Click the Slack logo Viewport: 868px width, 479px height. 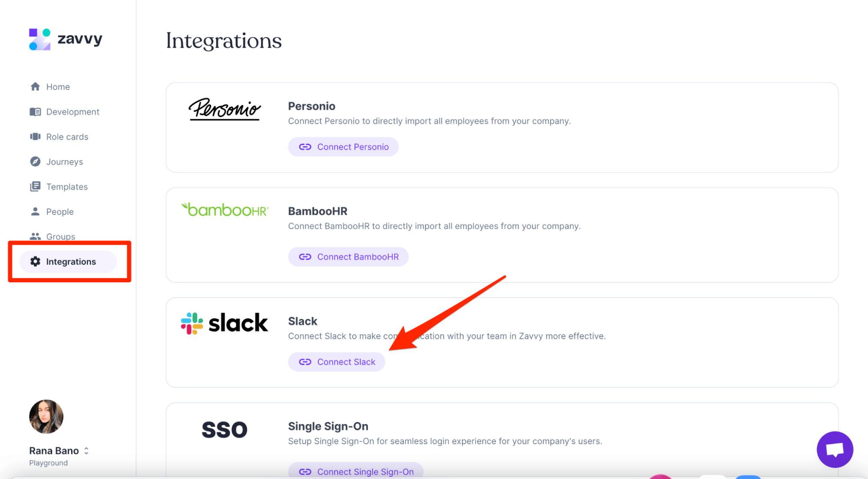tap(224, 323)
